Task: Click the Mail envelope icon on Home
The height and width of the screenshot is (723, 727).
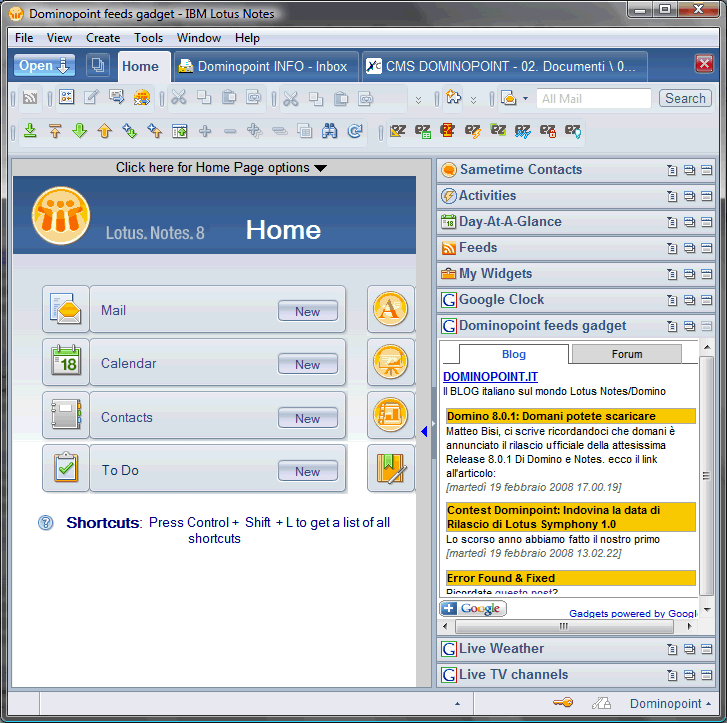Action: (x=66, y=309)
